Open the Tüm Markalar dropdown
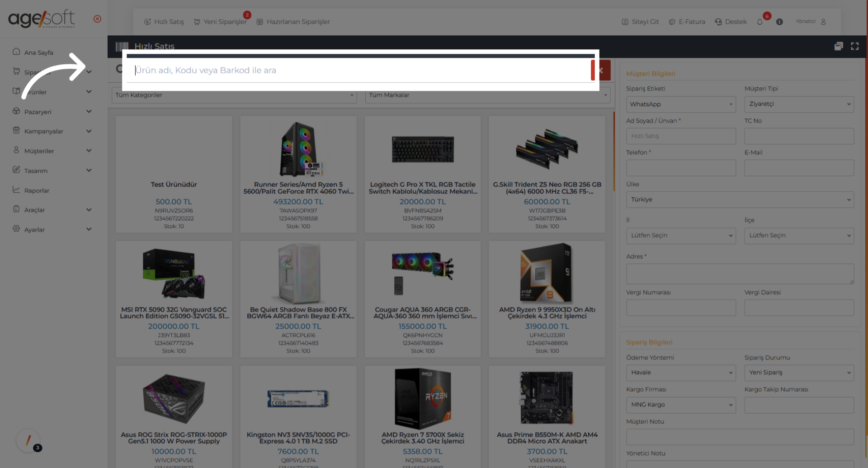Viewport: 868px width, 468px height. (488, 95)
